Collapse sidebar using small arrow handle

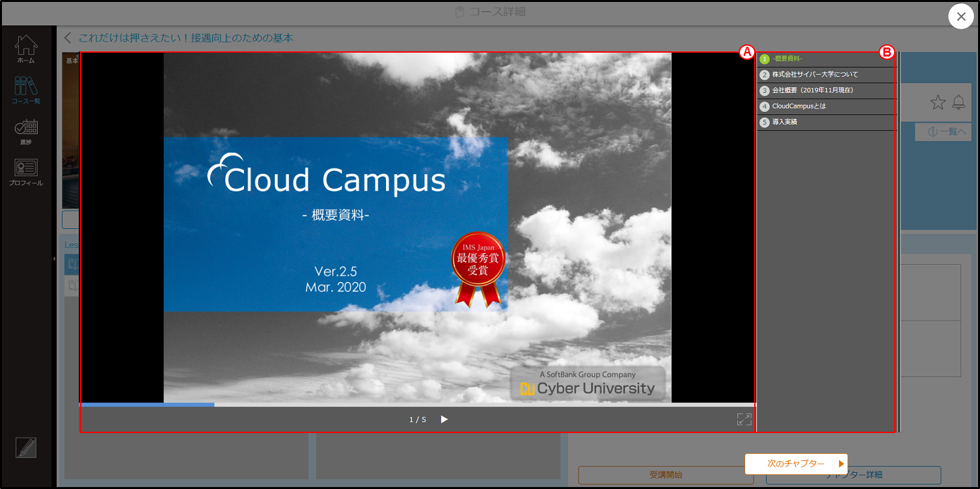[54, 259]
